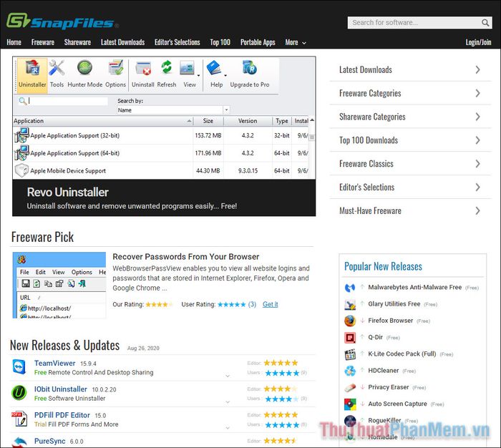Go to Home in navigation bar
501x448 pixels.
tap(14, 42)
